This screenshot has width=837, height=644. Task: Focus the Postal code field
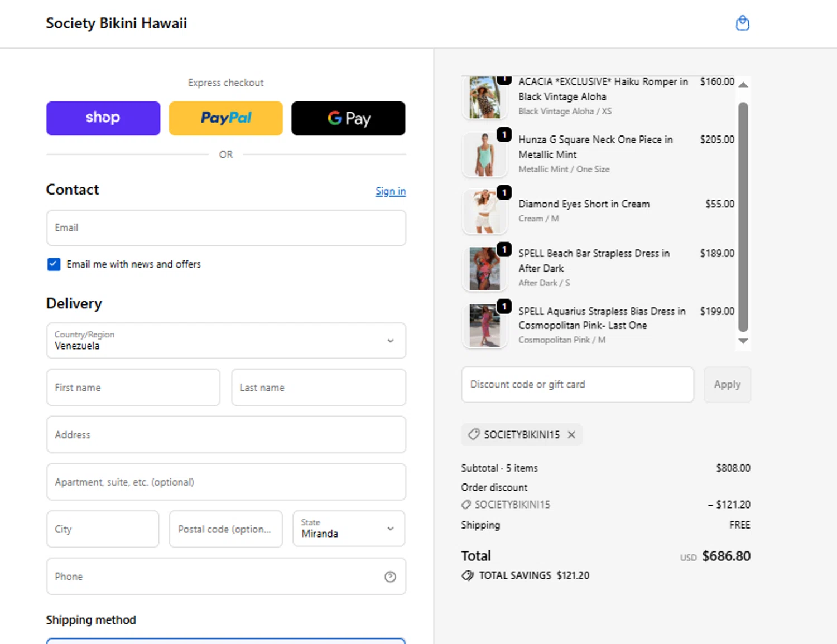point(226,529)
